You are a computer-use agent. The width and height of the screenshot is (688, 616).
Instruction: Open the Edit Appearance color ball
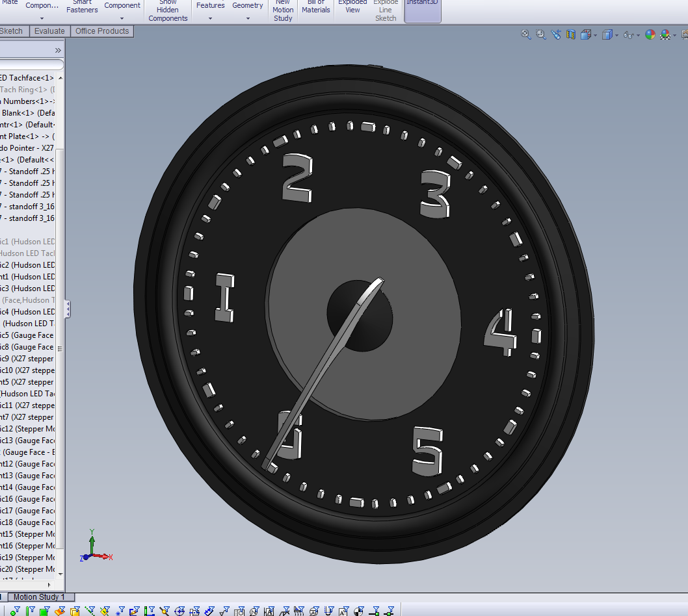(650, 35)
